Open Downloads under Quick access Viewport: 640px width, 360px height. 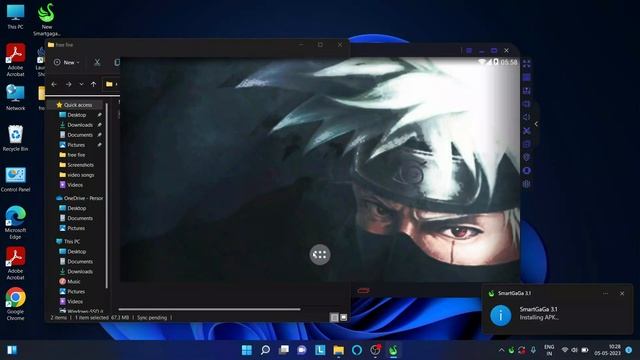76,125
